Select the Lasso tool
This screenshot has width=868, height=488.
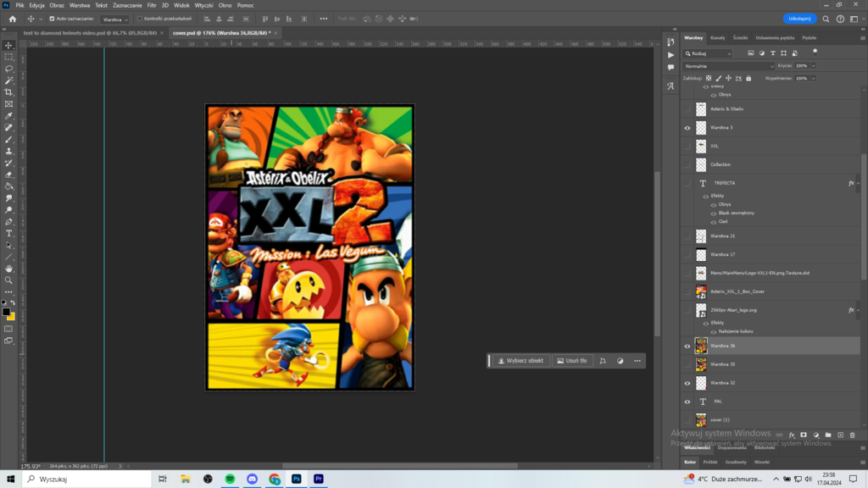[x=8, y=69]
